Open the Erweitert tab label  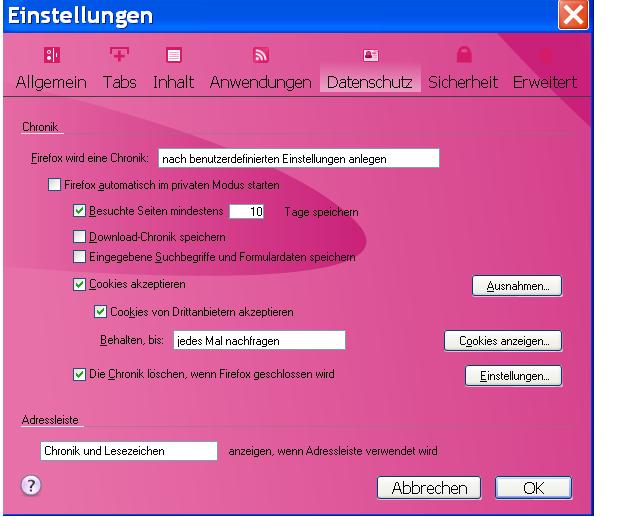click(x=545, y=82)
